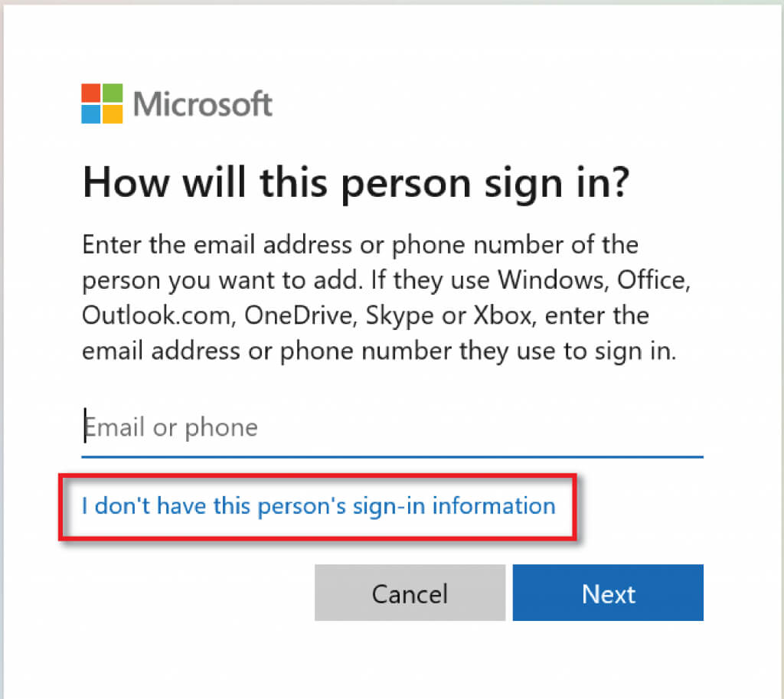The width and height of the screenshot is (784, 699).
Task: Click the green square of Microsoft logo
Action: pyautogui.click(x=113, y=93)
